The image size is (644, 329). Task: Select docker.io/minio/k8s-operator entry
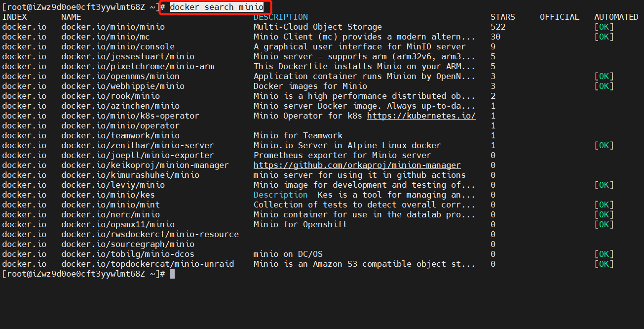pos(130,116)
